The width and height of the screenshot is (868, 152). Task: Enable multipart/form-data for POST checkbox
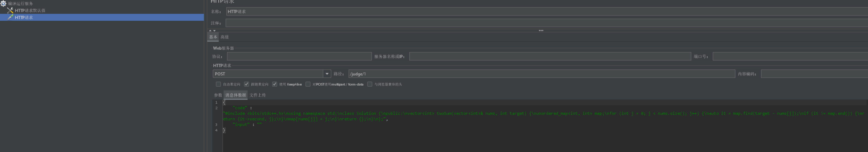pyautogui.click(x=308, y=84)
